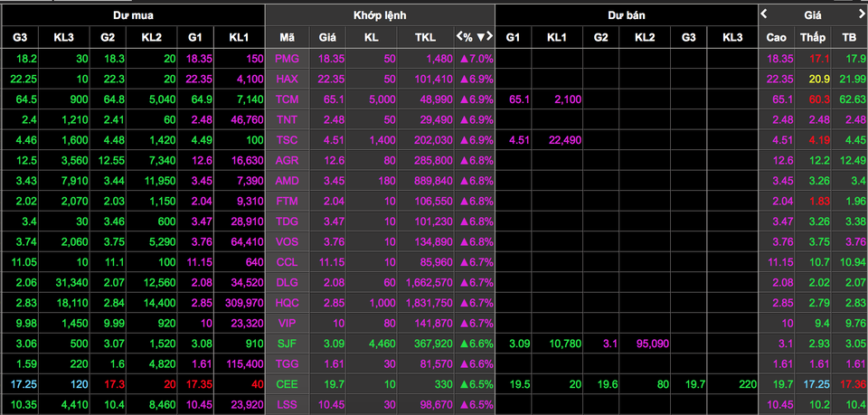
Task: Select stock code TDG
Action: (288, 222)
